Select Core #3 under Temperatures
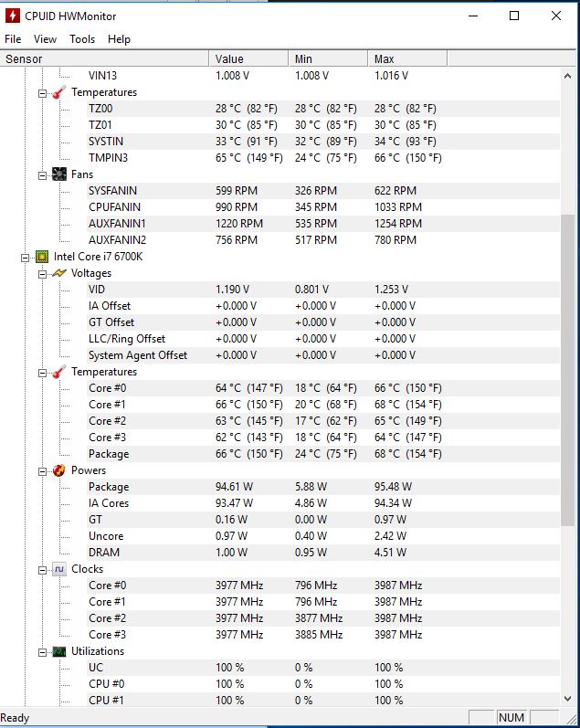 coord(323,438)
